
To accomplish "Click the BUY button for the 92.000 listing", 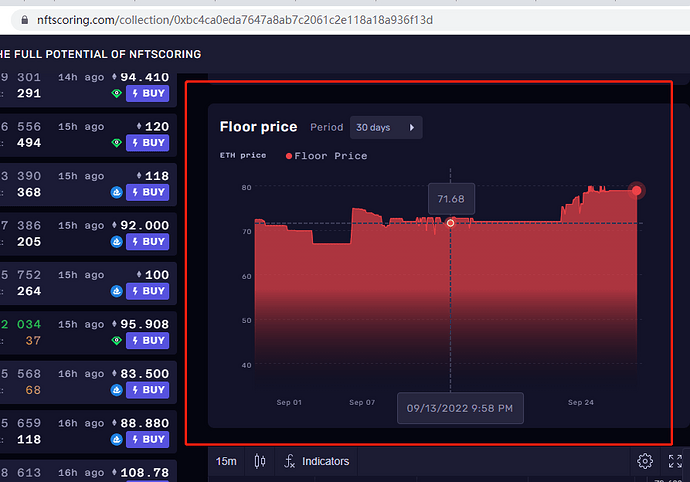I will click(147, 242).
